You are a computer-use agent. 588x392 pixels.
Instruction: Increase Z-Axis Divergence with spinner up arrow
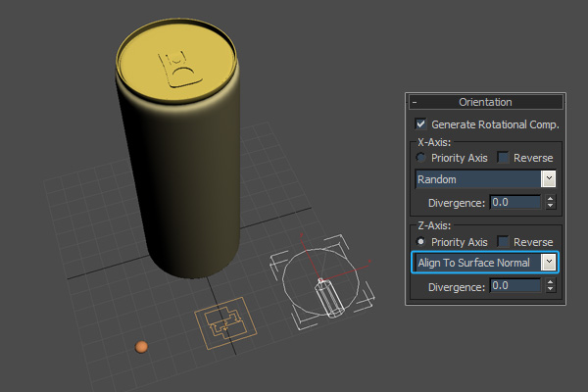tap(550, 282)
